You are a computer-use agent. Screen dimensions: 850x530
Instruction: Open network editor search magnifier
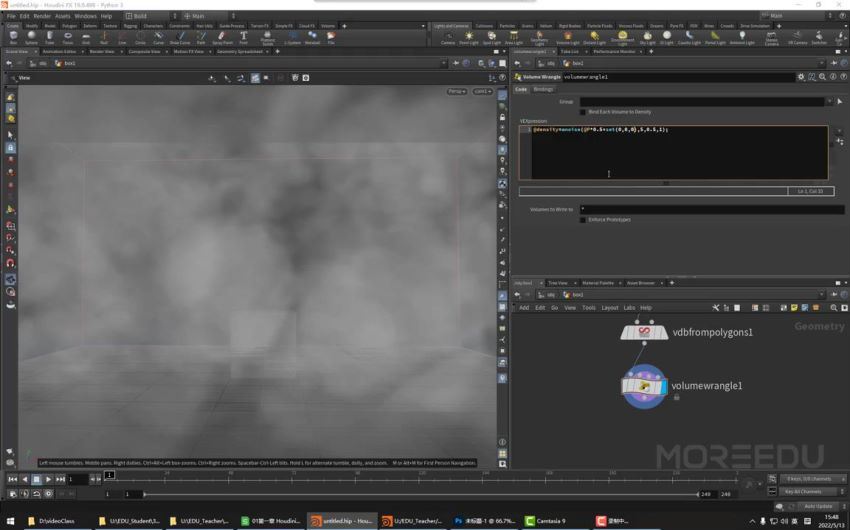click(834, 308)
